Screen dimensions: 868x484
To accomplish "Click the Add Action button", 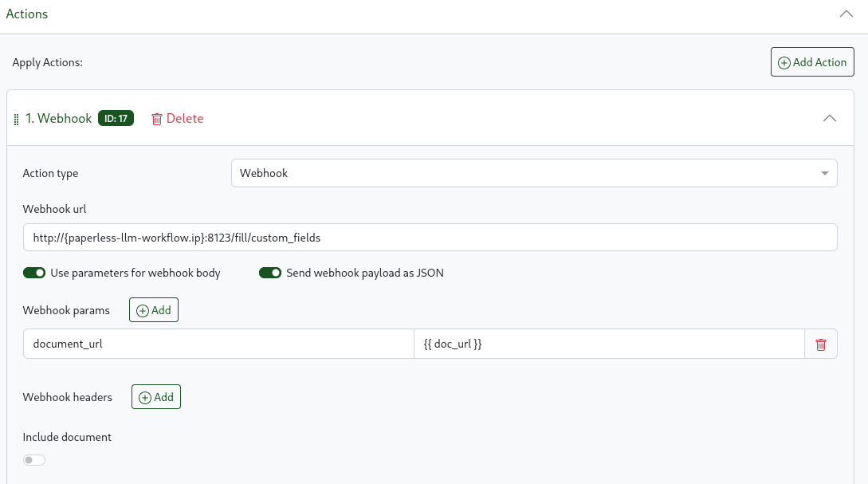I will 812,61.
